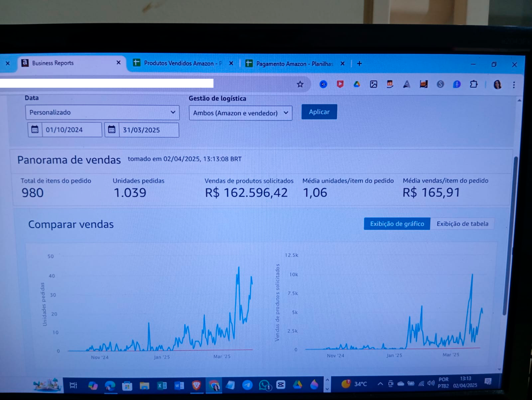
Task: Open the browser Extensions puzzle icon
Action: click(x=473, y=84)
